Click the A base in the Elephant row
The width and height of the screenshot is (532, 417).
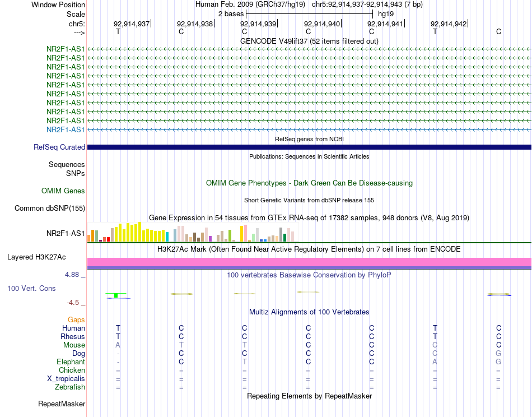point(435,362)
